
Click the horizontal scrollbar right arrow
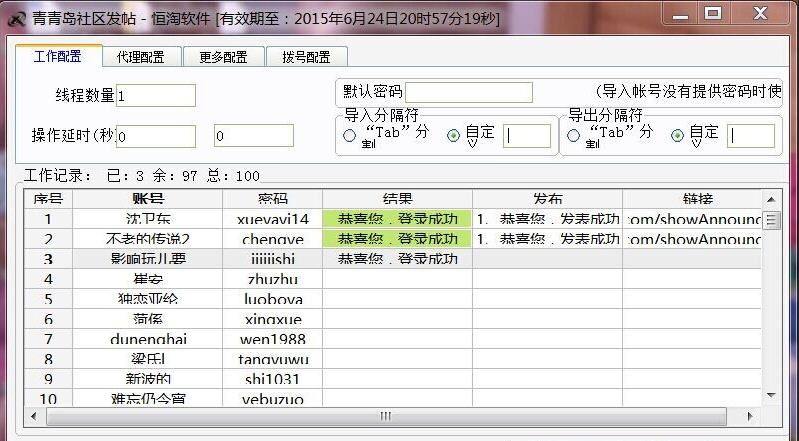coord(750,417)
